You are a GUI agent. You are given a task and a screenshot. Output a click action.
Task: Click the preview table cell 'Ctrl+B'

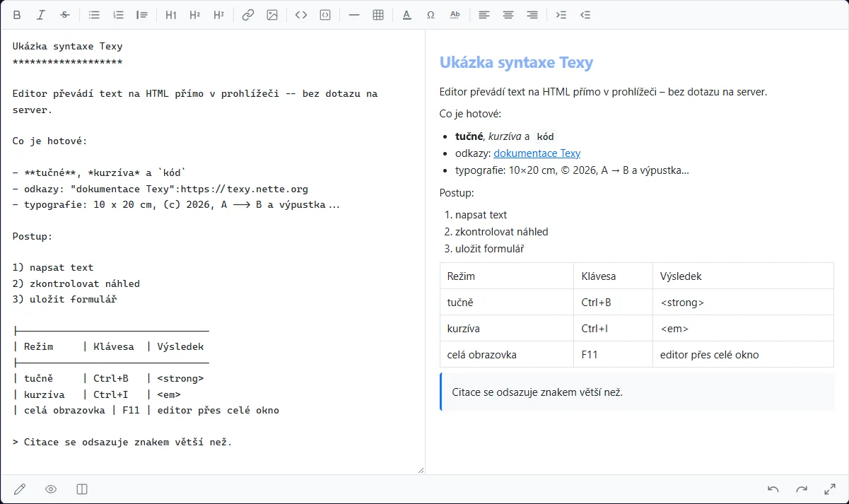(x=613, y=302)
